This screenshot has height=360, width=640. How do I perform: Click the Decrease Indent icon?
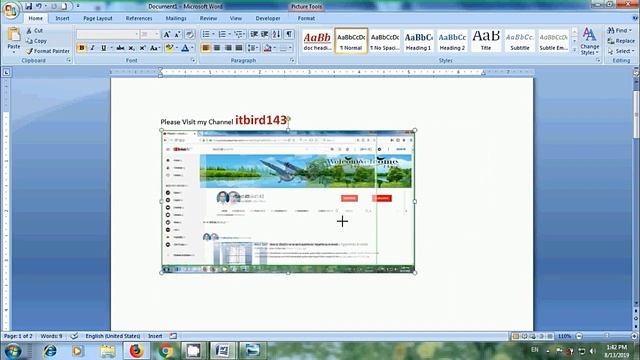click(x=254, y=34)
